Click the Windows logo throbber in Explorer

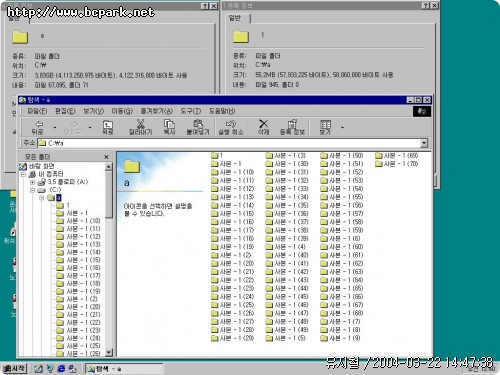pos(422,112)
